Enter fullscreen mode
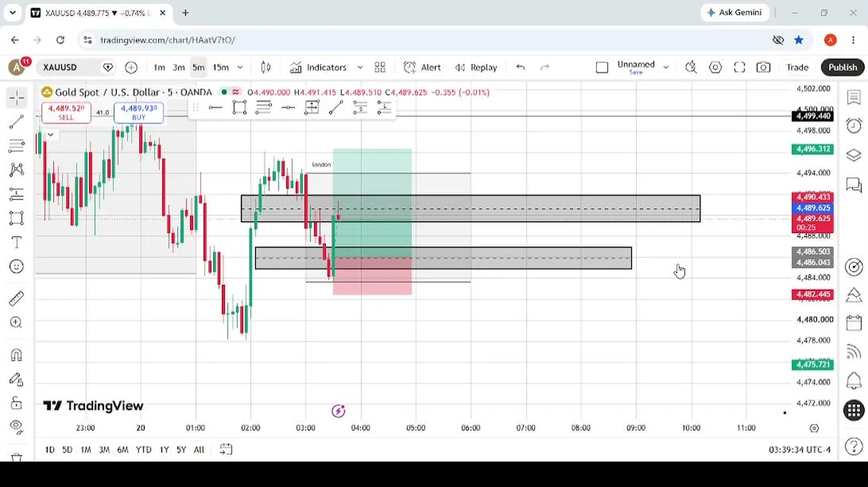The width and height of the screenshot is (868, 487). click(x=740, y=67)
